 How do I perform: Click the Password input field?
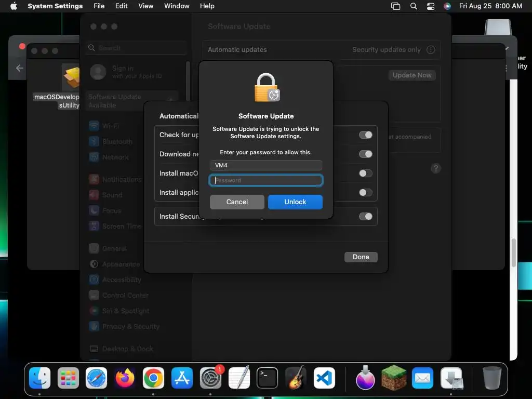pos(266,180)
